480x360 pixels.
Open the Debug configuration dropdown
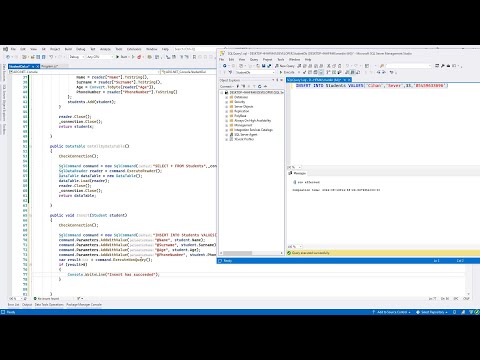coord(77,57)
